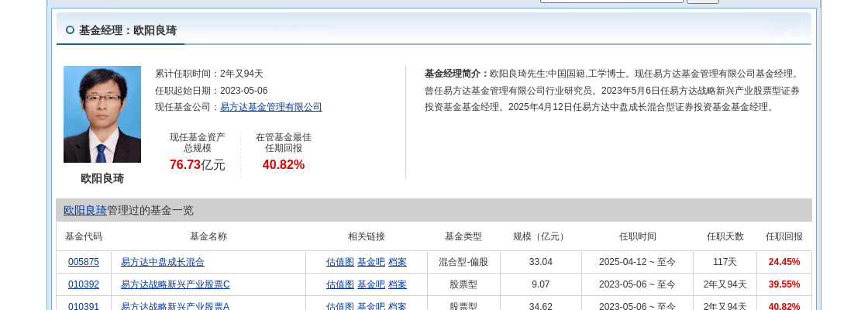Click the 基金名称 column header

click(208, 236)
